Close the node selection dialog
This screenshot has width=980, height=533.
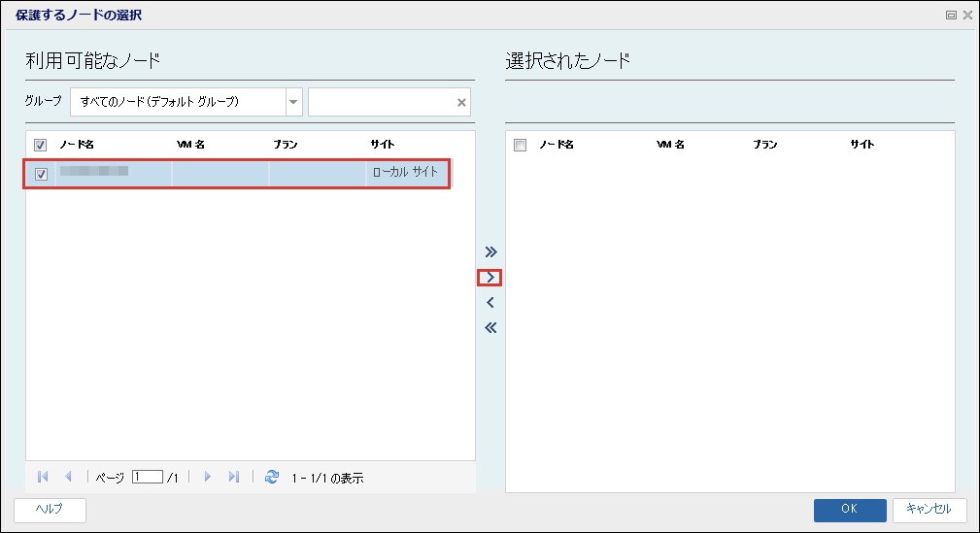click(x=967, y=15)
